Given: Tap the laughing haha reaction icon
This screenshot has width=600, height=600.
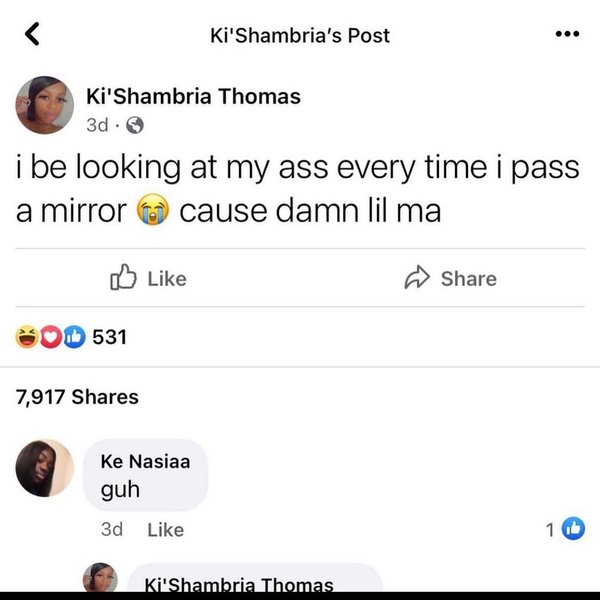Looking at the screenshot, I should tap(27, 337).
